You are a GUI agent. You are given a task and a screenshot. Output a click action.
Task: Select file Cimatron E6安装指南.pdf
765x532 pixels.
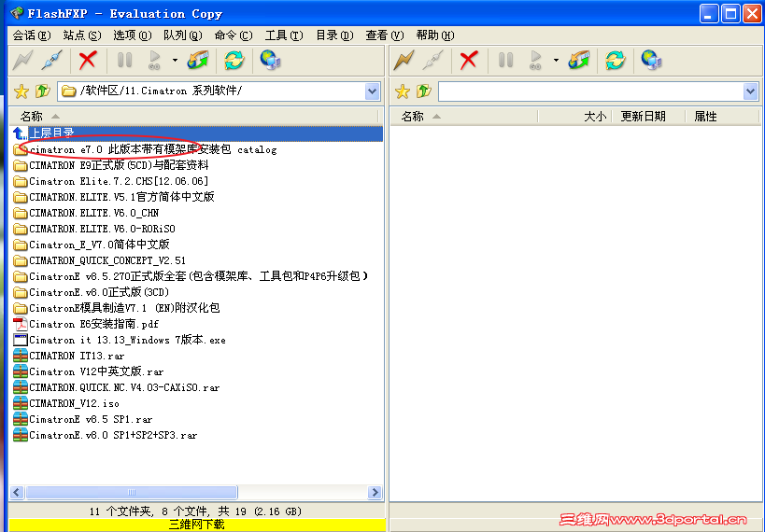pyautogui.click(x=86, y=324)
